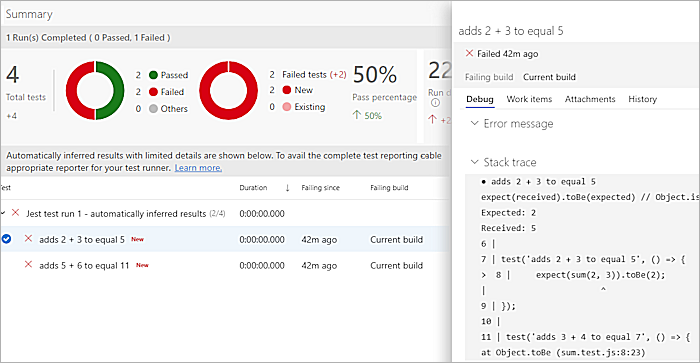The image size is (700, 363).
Task: Click the Total tests count 4
Action: tap(12, 75)
